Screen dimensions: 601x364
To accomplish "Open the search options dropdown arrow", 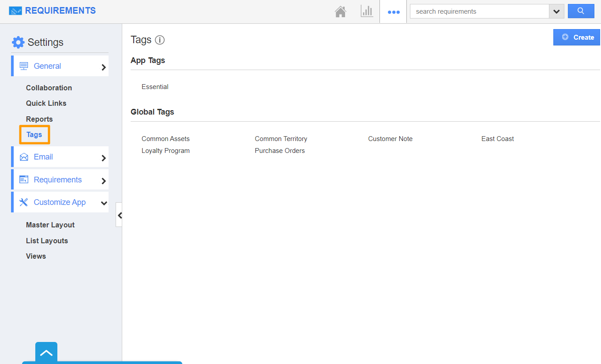I will tap(556, 11).
